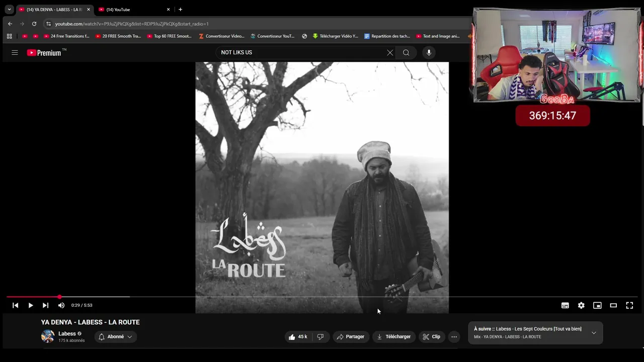The width and height of the screenshot is (644, 362).
Task: Open the Chrome tab search dropdown
Action: click(9, 9)
